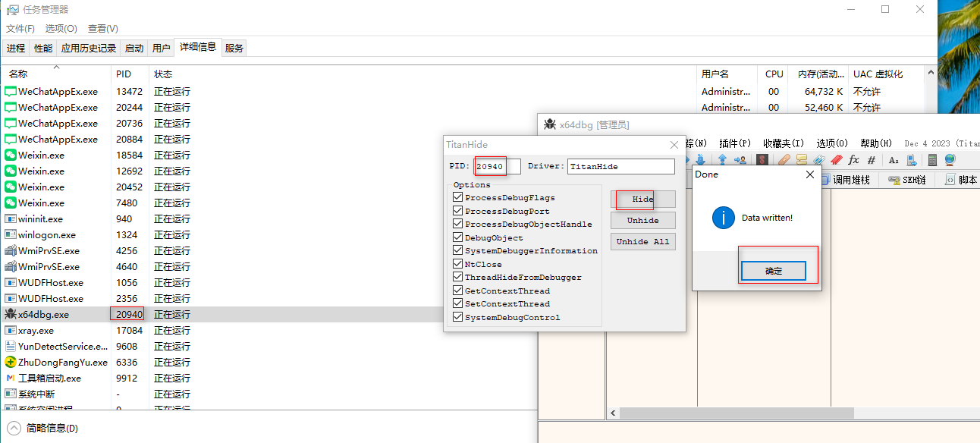This screenshot has width=980, height=443.
Task: Sort by the PID column header
Action: (x=130, y=74)
